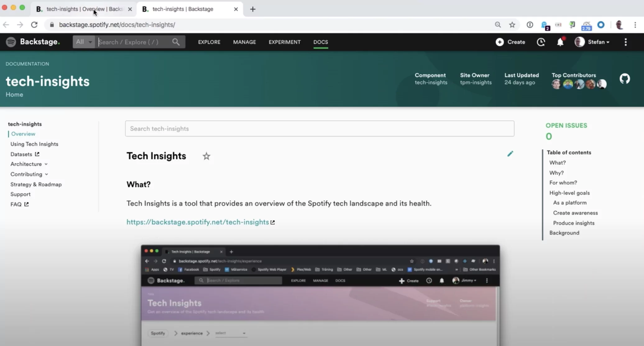Jump to Why? in table of contents

click(x=556, y=173)
